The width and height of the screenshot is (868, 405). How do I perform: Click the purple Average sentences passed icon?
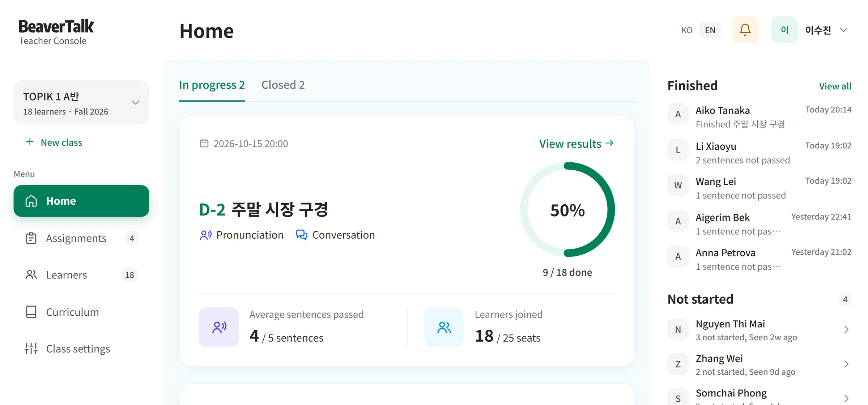coord(219,327)
